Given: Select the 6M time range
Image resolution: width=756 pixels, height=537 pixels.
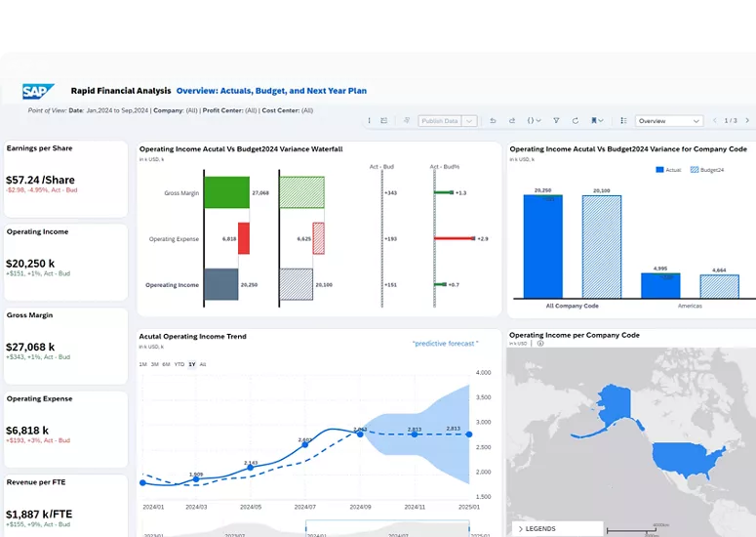Looking at the screenshot, I should coord(166,364).
